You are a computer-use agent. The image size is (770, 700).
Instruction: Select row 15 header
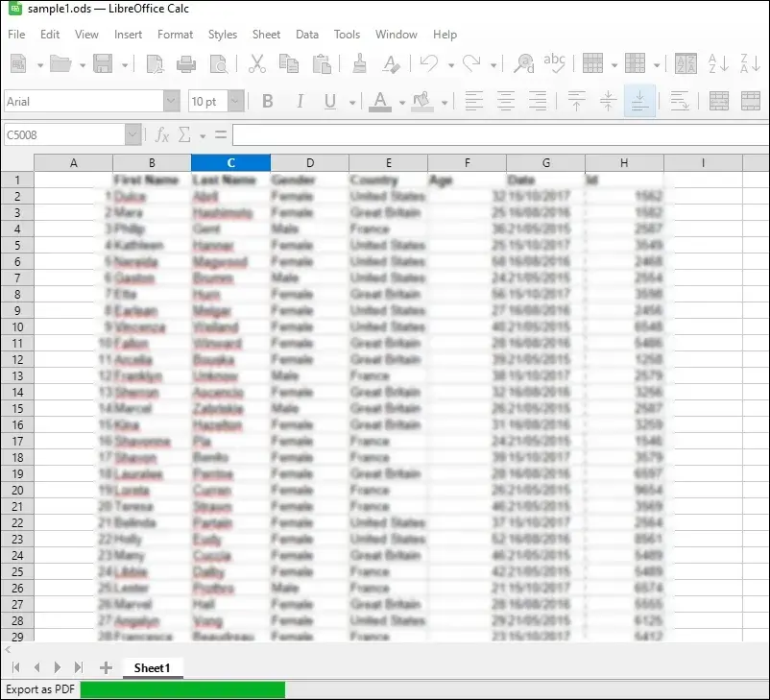tap(17, 409)
